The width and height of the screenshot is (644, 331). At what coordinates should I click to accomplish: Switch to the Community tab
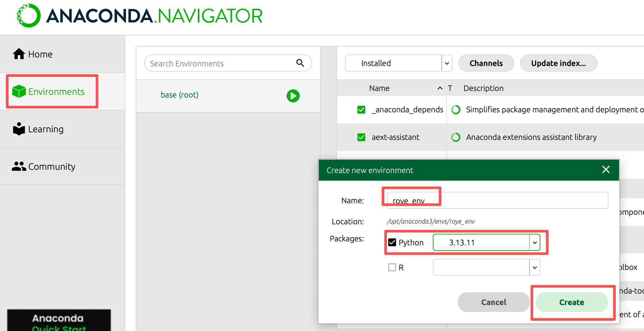point(62,166)
